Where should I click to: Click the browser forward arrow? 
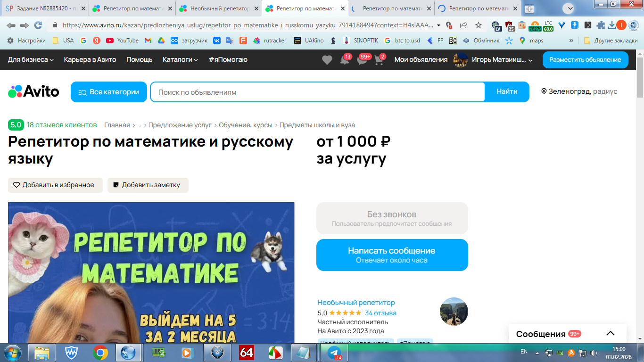(25, 25)
